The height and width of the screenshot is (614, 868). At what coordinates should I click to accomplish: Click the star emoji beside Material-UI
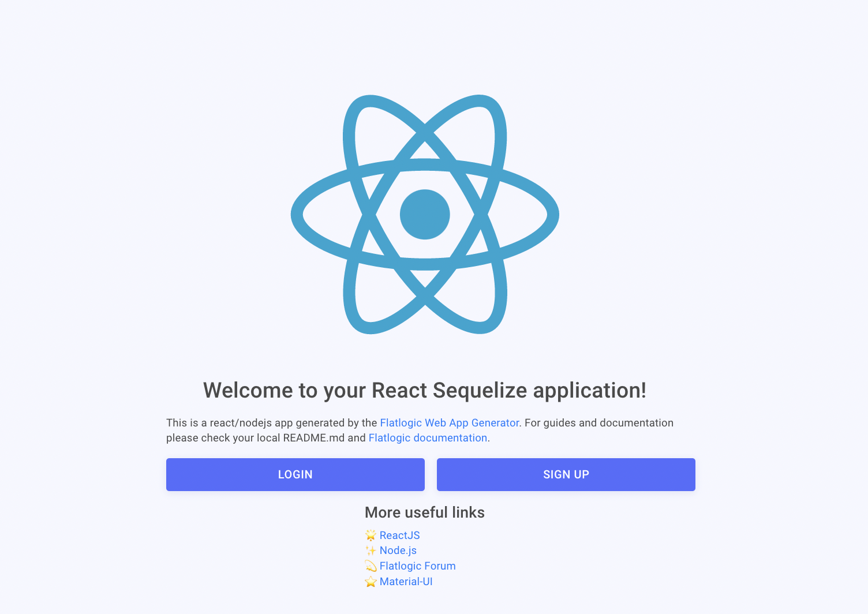pos(371,582)
